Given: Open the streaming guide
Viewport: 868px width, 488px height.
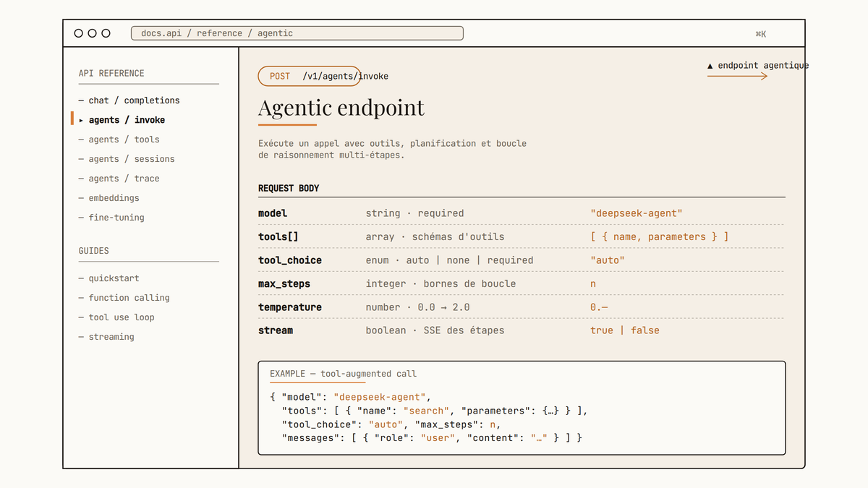Looking at the screenshot, I should [x=106, y=337].
